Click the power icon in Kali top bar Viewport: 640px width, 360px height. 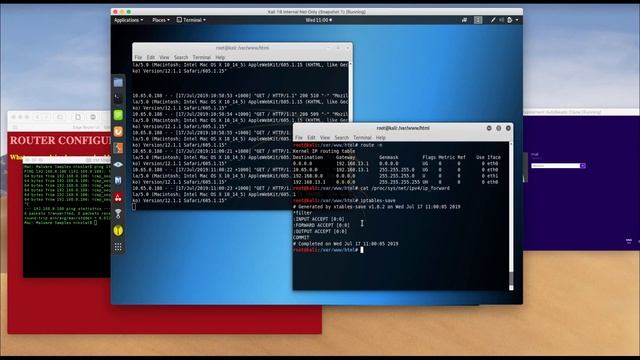[510, 20]
